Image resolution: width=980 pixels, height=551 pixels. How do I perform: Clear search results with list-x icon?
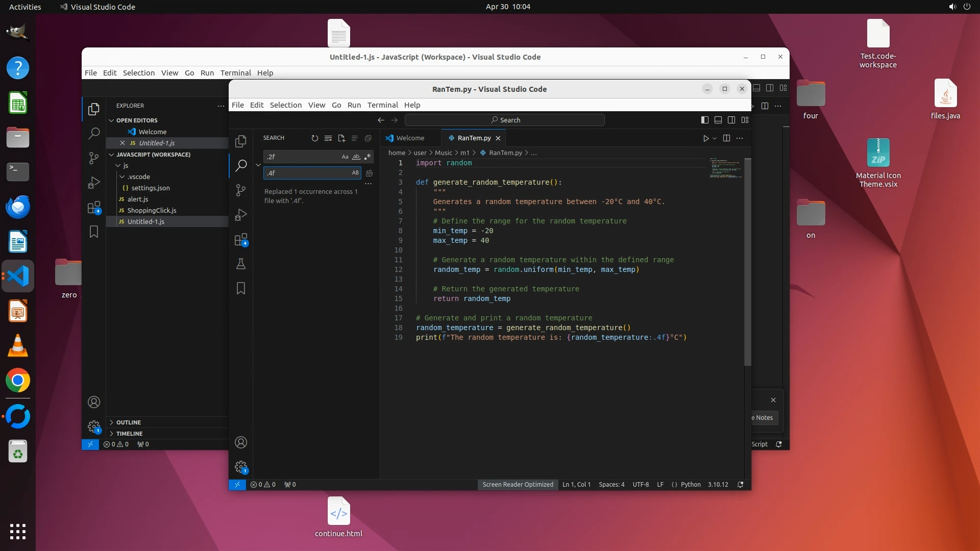click(x=328, y=138)
